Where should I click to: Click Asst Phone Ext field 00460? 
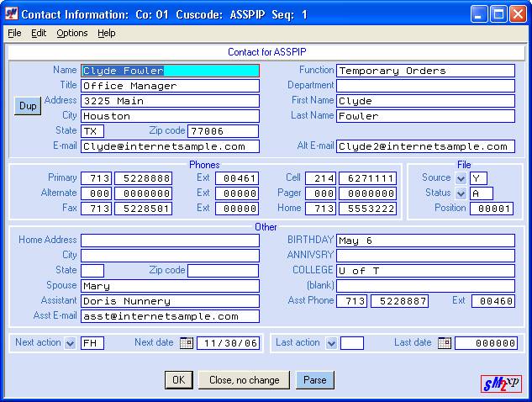coord(493,301)
